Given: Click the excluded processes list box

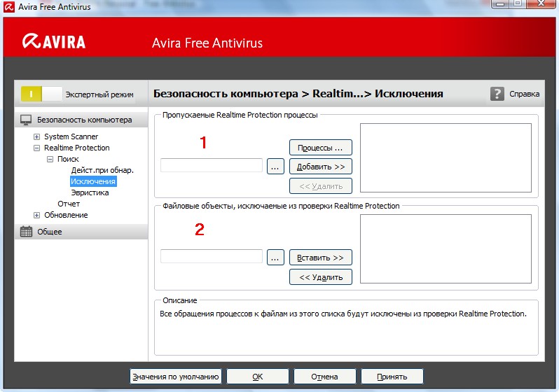Looking at the screenshot, I should [x=446, y=158].
